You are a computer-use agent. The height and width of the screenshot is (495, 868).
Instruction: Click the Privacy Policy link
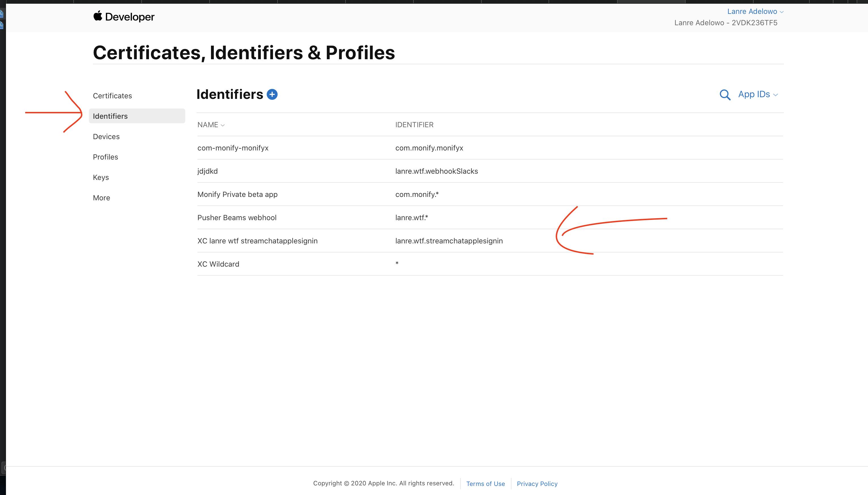coord(537,484)
